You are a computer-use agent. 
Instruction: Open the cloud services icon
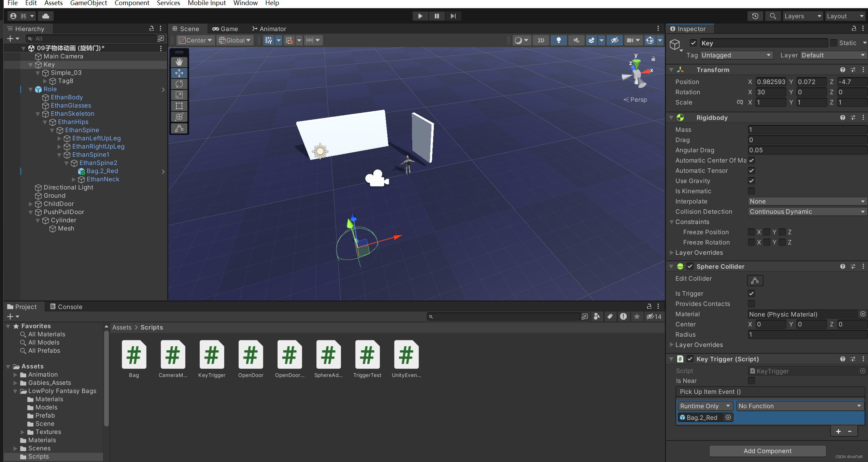tap(46, 16)
